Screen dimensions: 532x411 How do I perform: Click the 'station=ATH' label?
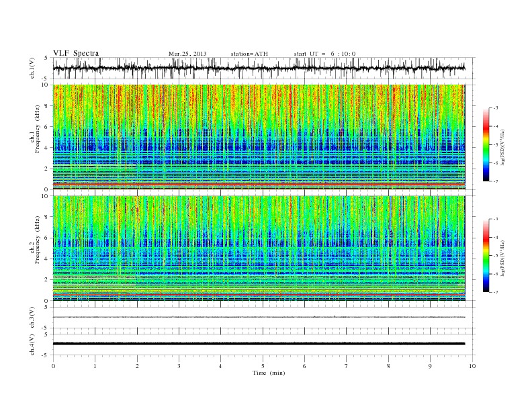249,54
